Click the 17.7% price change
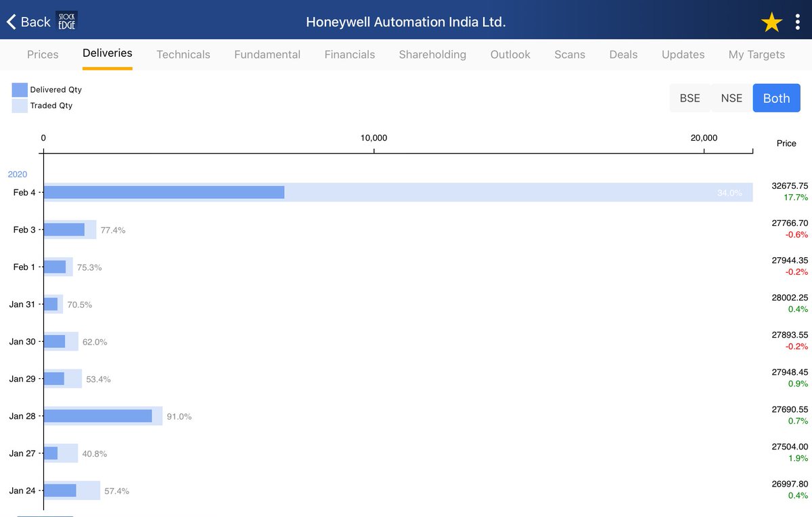812x517 pixels. pyautogui.click(x=796, y=198)
